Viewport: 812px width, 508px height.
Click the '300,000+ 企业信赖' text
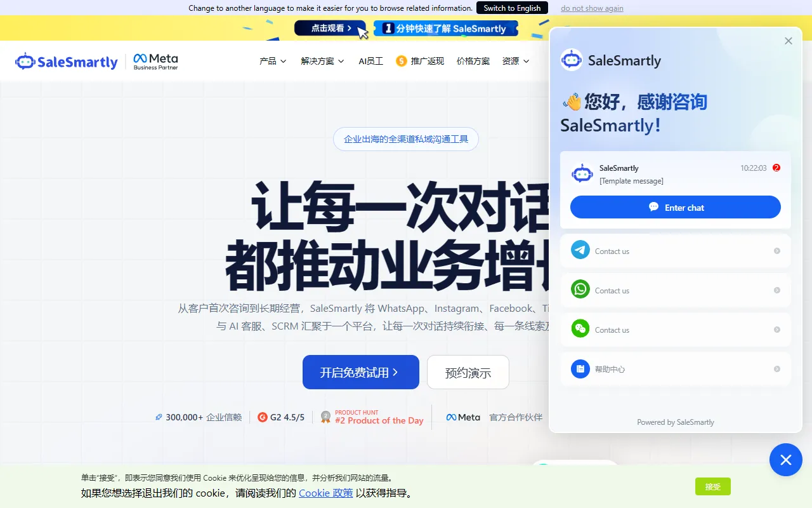(x=204, y=417)
